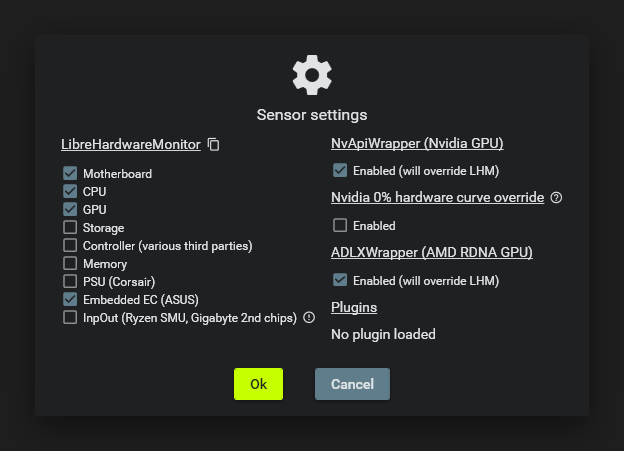Uncheck ADLXWrapper Enabled checkbox
Image resolution: width=624 pixels, height=451 pixels.
pos(340,280)
